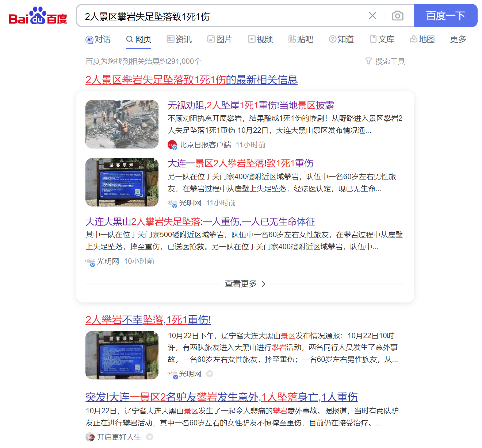Click 光明网 source icon (11小时前)
The width and height of the screenshot is (482, 448).
pos(172,203)
